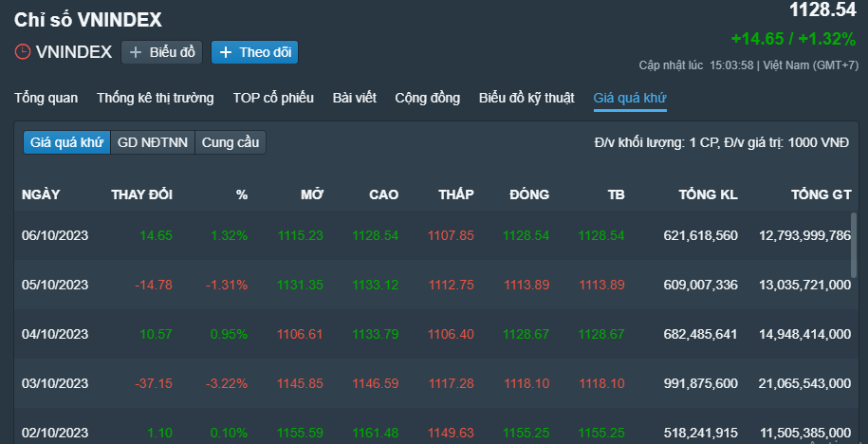The width and height of the screenshot is (868, 444).
Task: Click the TỔNG KL column header
Action: click(708, 194)
